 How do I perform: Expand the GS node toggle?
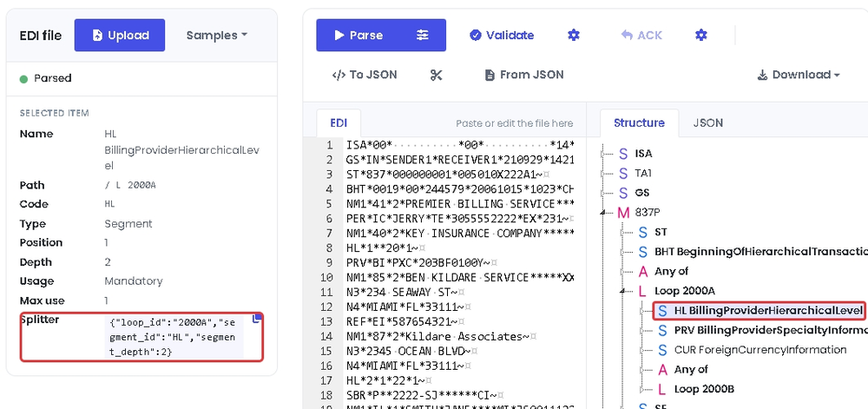coord(605,193)
